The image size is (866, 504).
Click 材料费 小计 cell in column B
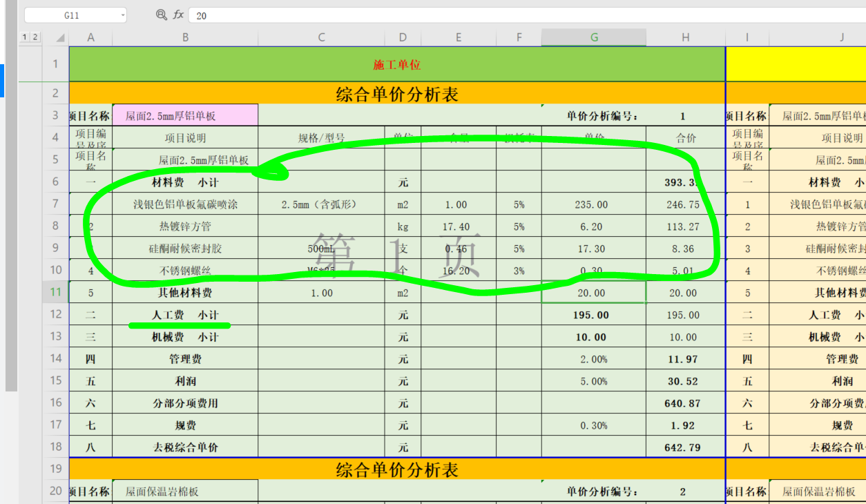185,182
